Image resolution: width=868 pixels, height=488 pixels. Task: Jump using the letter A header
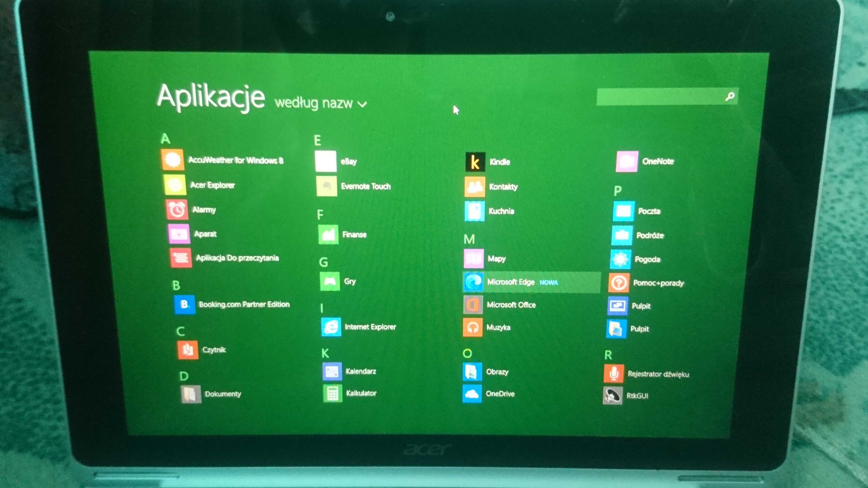click(x=165, y=138)
